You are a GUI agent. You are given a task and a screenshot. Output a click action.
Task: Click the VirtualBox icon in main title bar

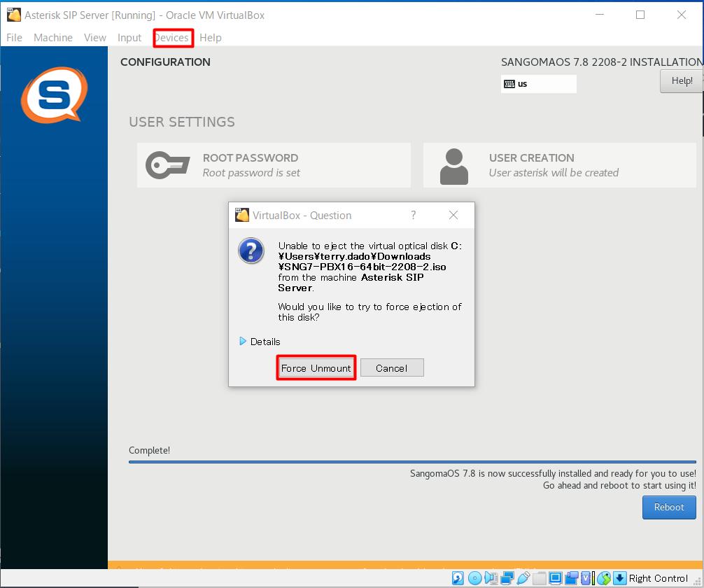[14, 15]
